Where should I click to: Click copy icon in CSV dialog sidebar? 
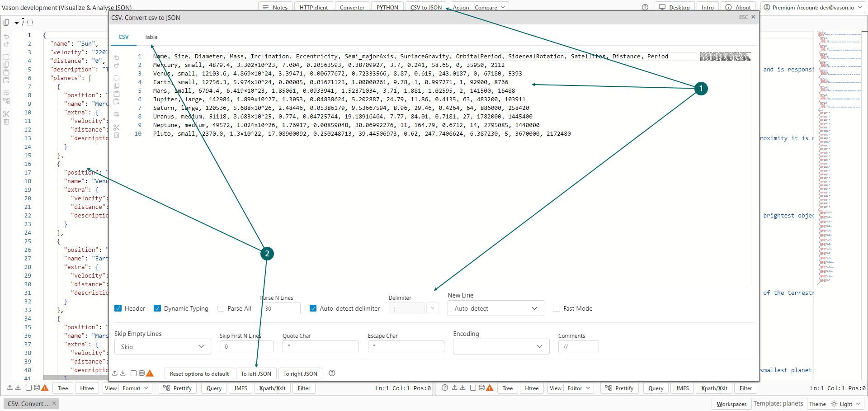(x=117, y=85)
